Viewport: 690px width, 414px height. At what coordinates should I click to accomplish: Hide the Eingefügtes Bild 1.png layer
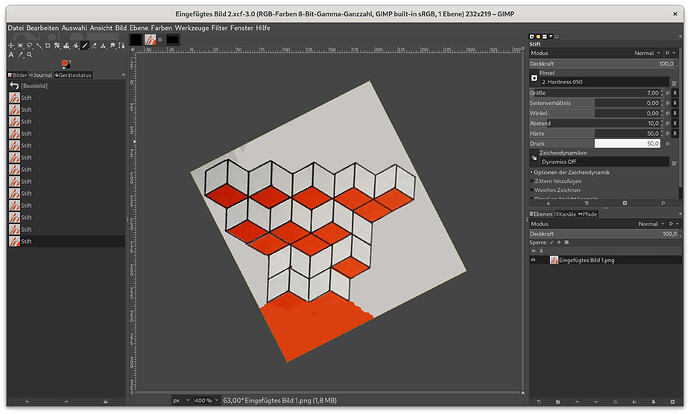(533, 260)
